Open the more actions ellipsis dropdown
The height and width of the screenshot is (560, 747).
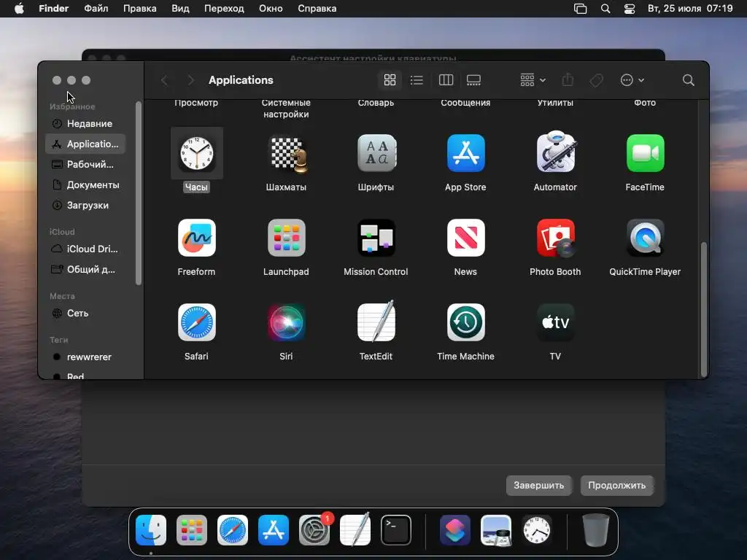[x=632, y=80]
